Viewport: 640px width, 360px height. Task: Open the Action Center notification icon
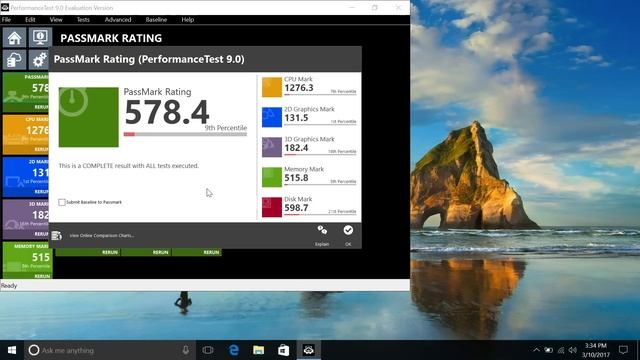(x=623, y=350)
